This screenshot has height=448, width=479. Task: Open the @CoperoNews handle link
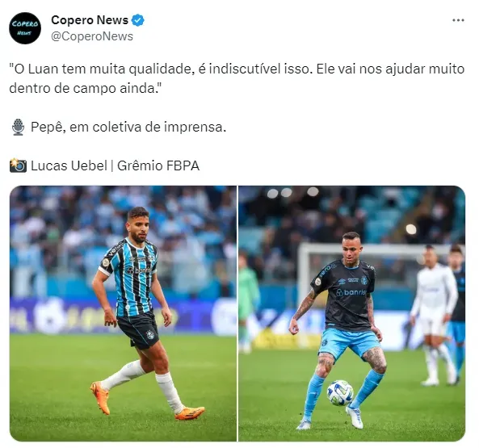92,36
